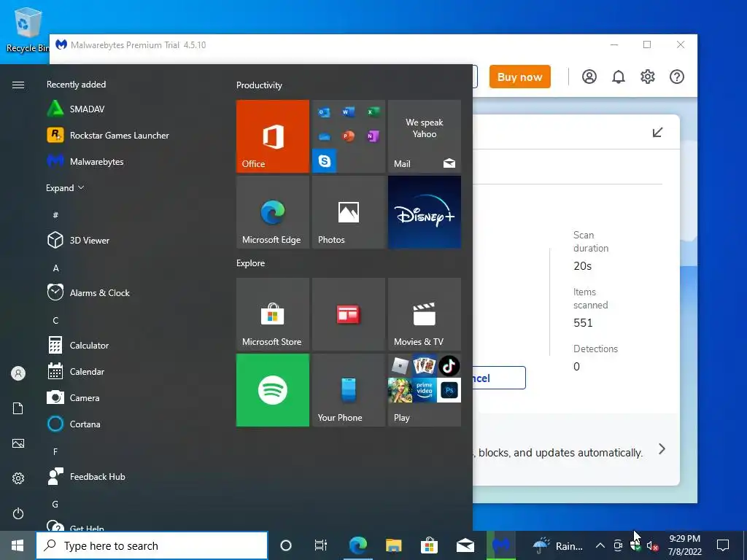Open the SMADAV app from Recently added
Image resolution: width=747 pixels, height=560 pixels.
tap(76, 109)
